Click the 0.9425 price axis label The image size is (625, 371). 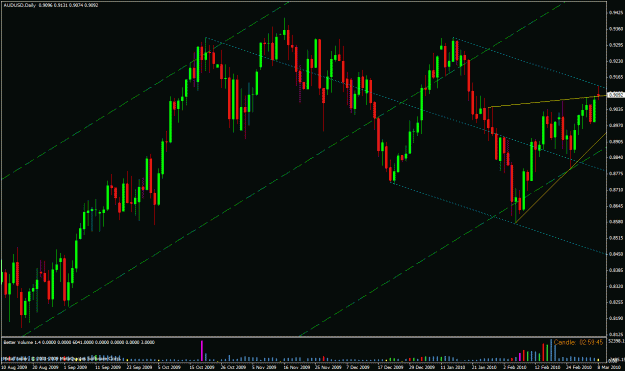click(x=616, y=13)
